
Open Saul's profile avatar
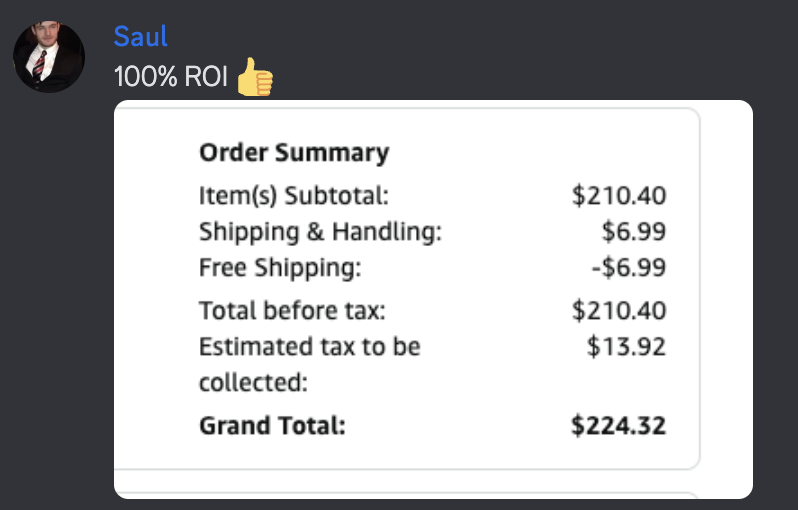[x=48, y=57]
